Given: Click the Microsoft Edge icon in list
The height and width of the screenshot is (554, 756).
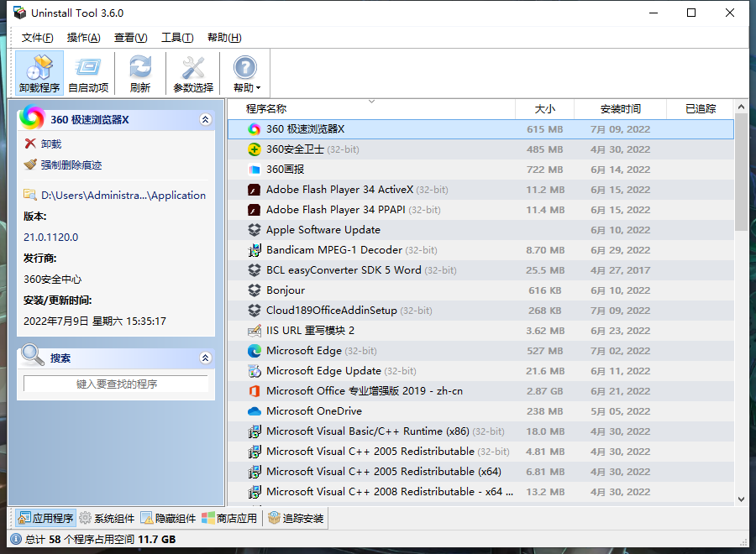Looking at the screenshot, I should 255,351.
